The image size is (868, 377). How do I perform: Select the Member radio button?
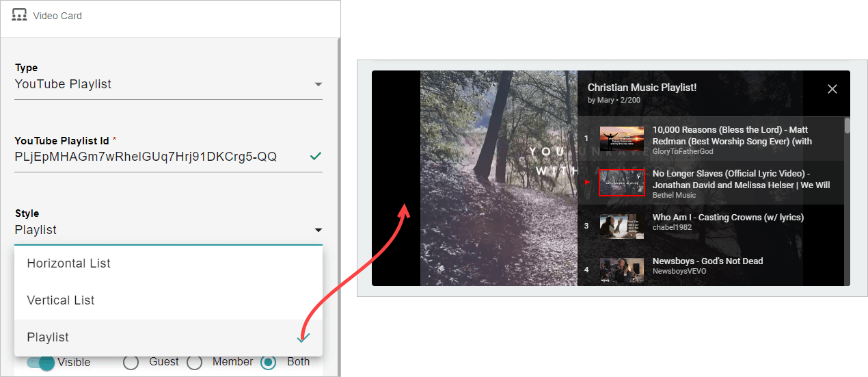tap(194, 363)
